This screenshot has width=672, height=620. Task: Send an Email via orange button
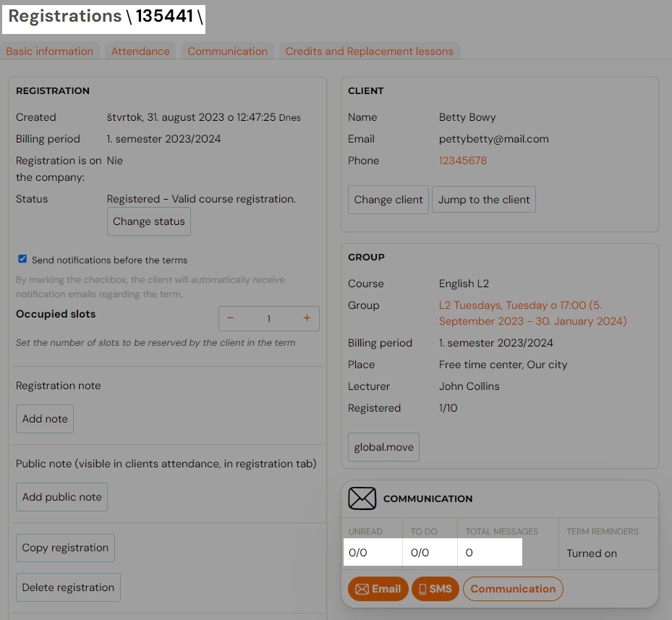[x=378, y=589]
